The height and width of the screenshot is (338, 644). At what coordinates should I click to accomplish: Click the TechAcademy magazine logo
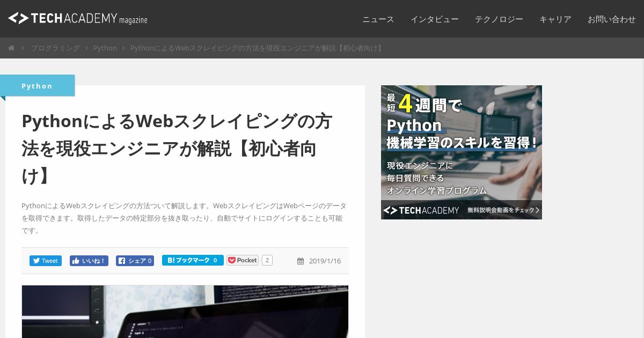78,18
